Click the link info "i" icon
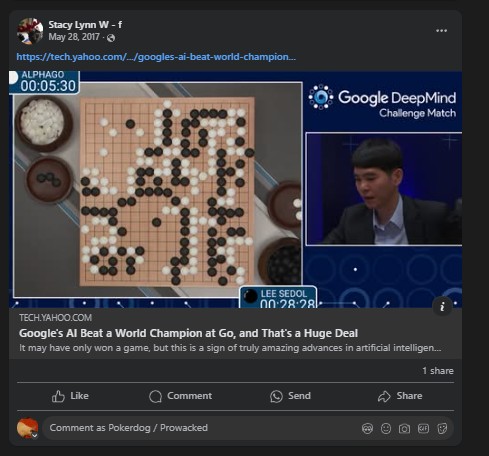489x456 pixels. point(442,307)
